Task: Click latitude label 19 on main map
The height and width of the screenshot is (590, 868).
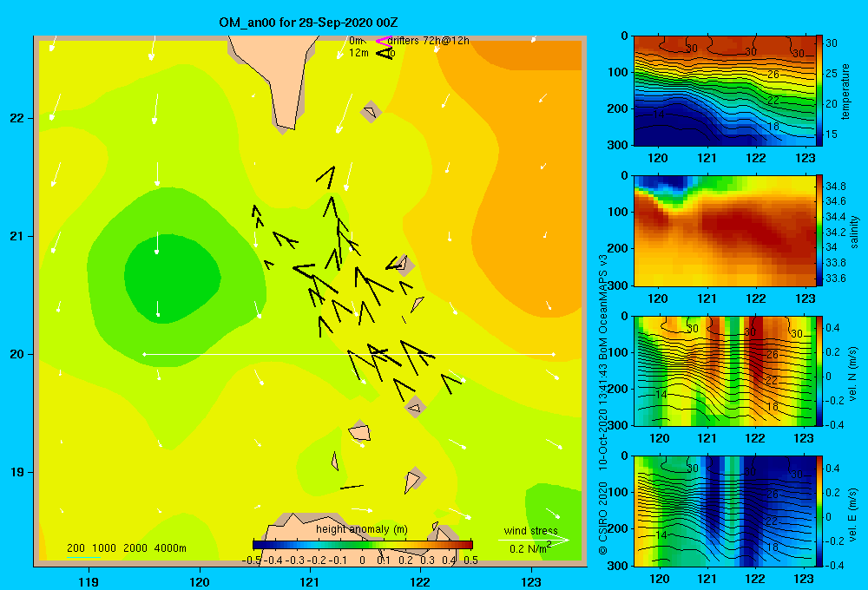Action: [16, 472]
